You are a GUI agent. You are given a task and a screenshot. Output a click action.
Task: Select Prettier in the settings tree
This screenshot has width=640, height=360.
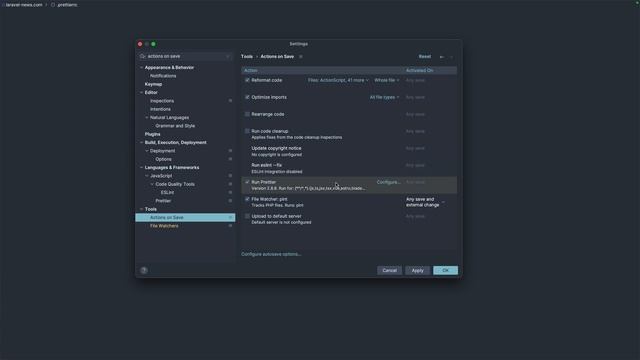tap(163, 201)
